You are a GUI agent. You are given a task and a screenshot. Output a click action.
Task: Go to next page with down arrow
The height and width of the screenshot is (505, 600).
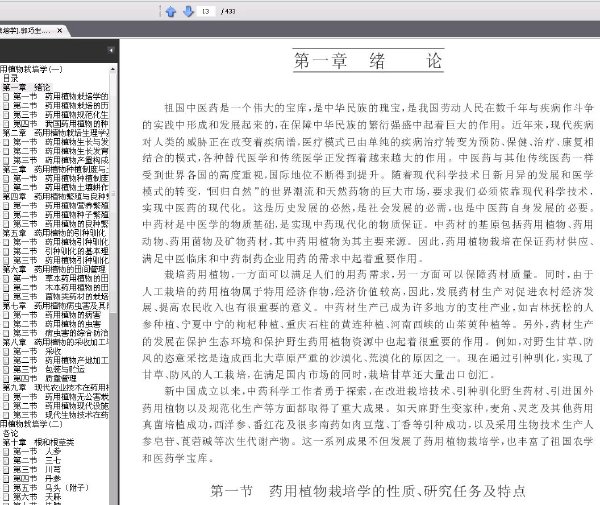pyautogui.click(x=188, y=11)
